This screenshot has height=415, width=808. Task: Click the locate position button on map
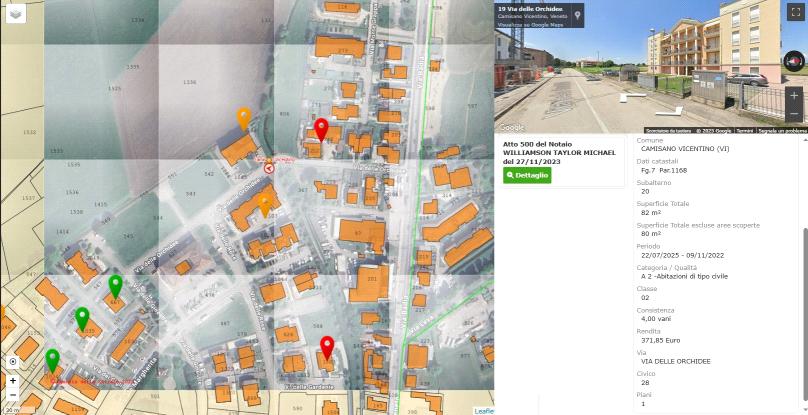(13, 362)
